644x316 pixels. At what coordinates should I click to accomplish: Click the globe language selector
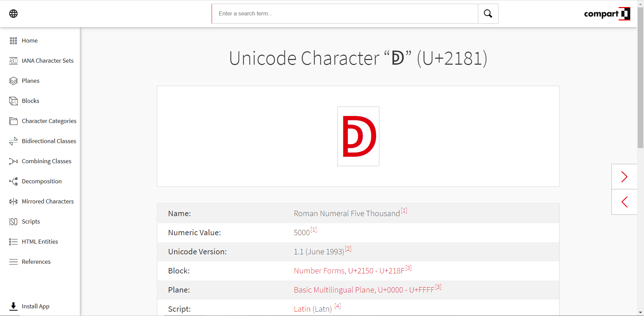[x=13, y=14]
